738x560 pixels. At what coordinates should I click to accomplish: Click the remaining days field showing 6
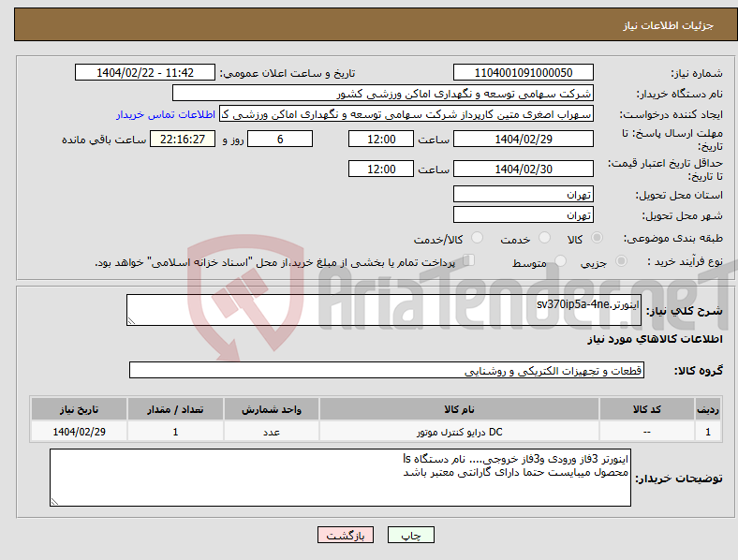[x=280, y=139]
